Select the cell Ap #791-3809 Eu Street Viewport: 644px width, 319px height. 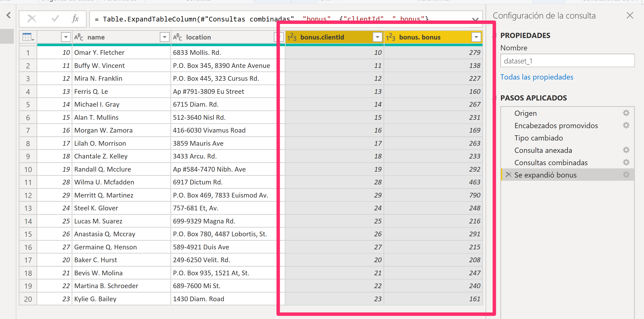(x=228, y=92)
